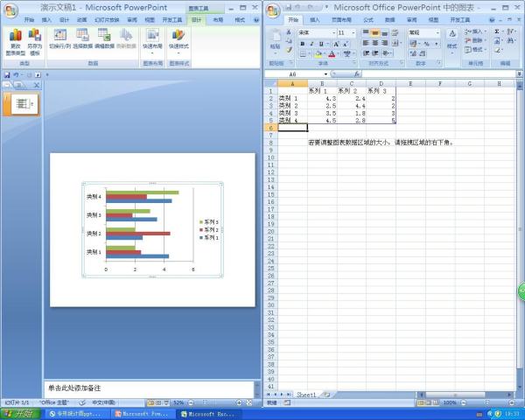525x420 pixels.
Task: Open PowerPoint Insert tab
Action: 46,20
